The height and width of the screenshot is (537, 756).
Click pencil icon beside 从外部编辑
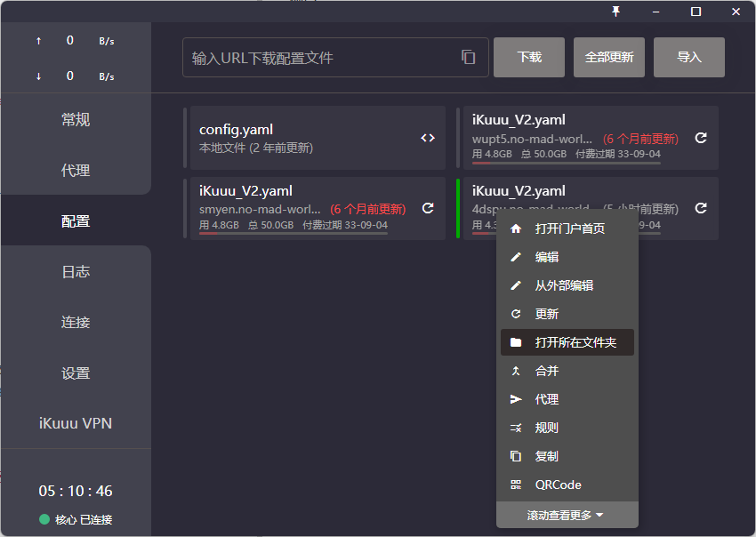click(x=516, y=285)
